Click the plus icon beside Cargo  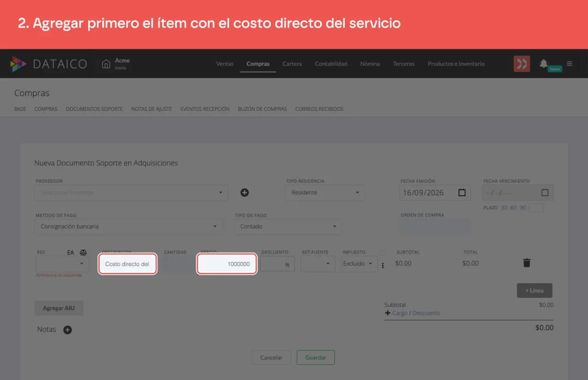[x=387, y=313]
